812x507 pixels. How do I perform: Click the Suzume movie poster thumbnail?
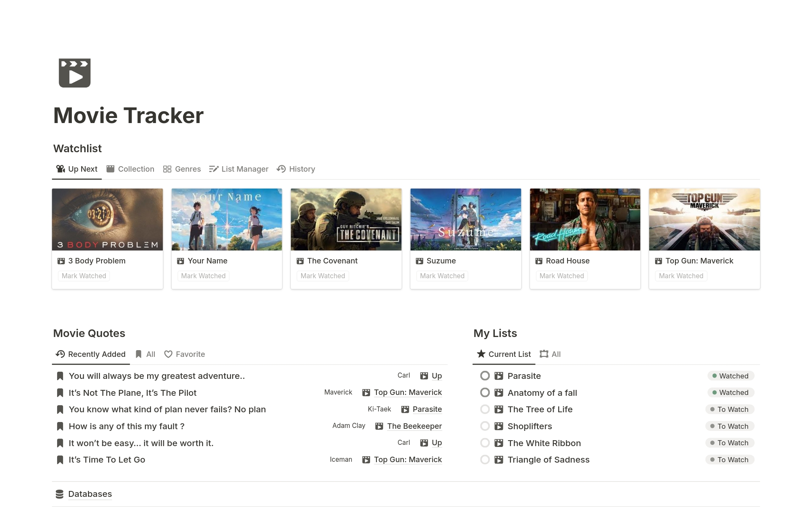pyautogui.click(x=465, y=219)
